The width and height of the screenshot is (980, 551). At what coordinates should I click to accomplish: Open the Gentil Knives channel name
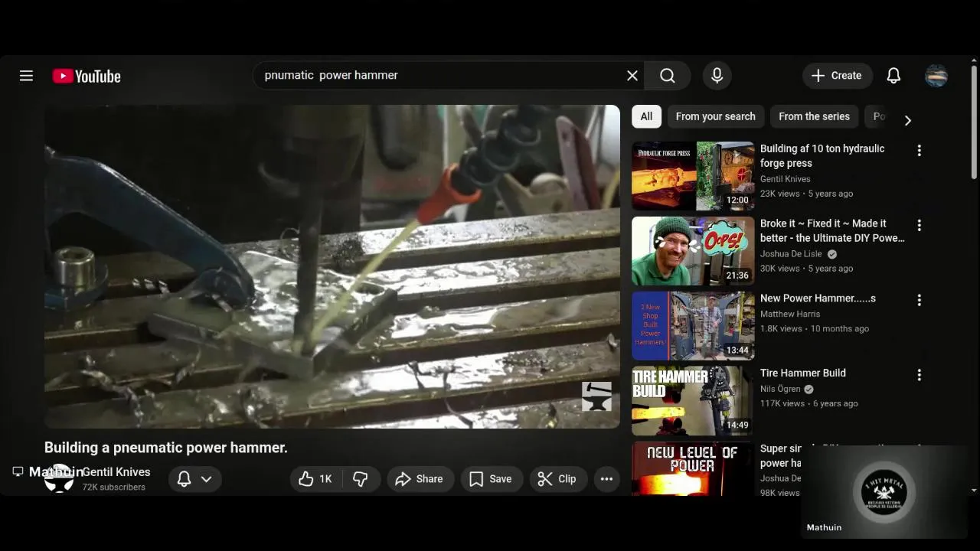pos(116,472)
